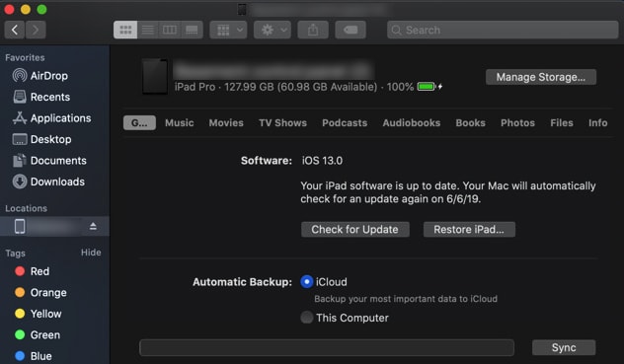
Task: Switch to list view in toolbar
Action: [x=148, y=30]
